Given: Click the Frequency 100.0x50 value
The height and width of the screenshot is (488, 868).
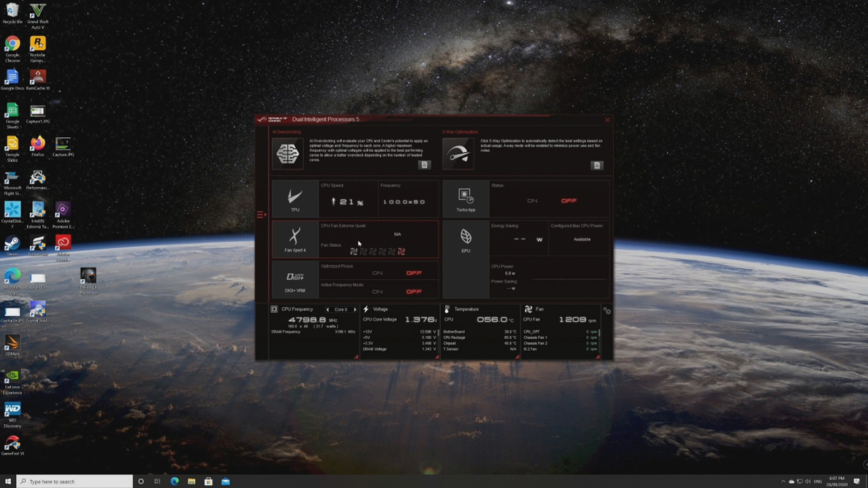Looking at the screenshot, I should tap(404, 202).
